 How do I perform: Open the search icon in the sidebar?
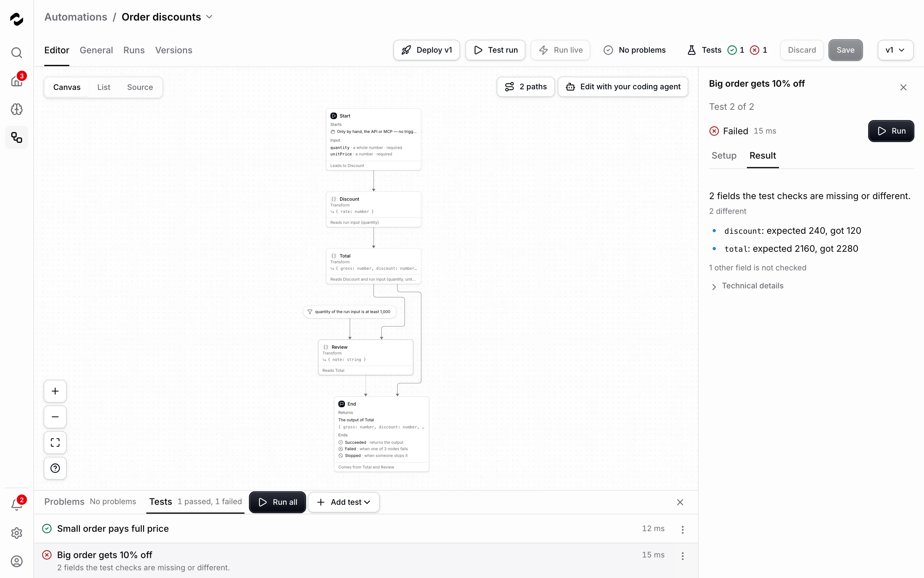(16, 52)
